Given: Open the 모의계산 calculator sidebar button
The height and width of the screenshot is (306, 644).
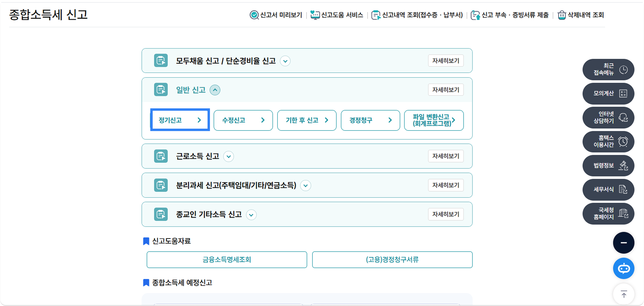Looking at the screenshot, I should [x=608, y=93].
